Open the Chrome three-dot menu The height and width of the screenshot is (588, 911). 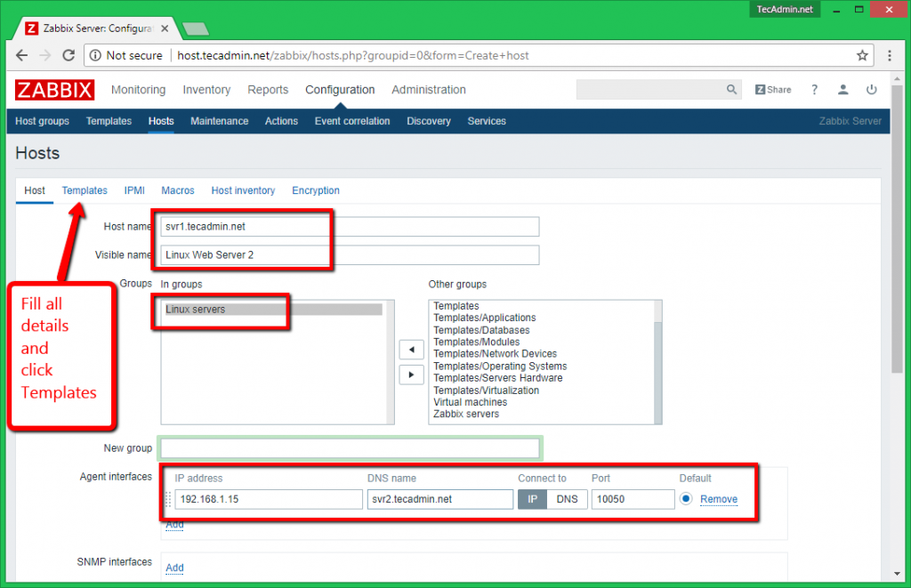tap(890, 55)
